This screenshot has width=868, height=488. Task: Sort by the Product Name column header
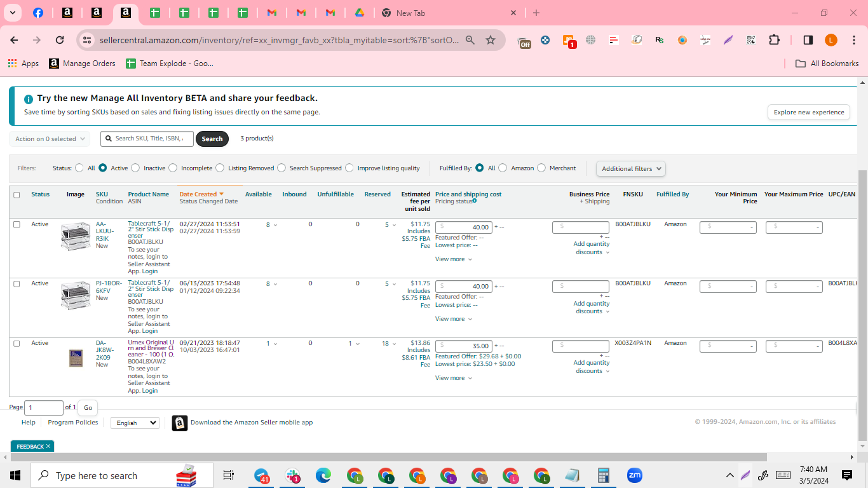point(149,194)
